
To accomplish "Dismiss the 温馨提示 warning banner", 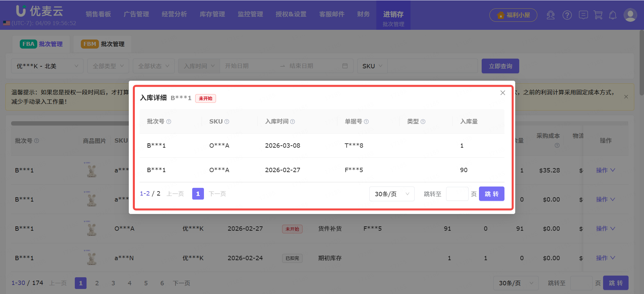I will (626, 97).
